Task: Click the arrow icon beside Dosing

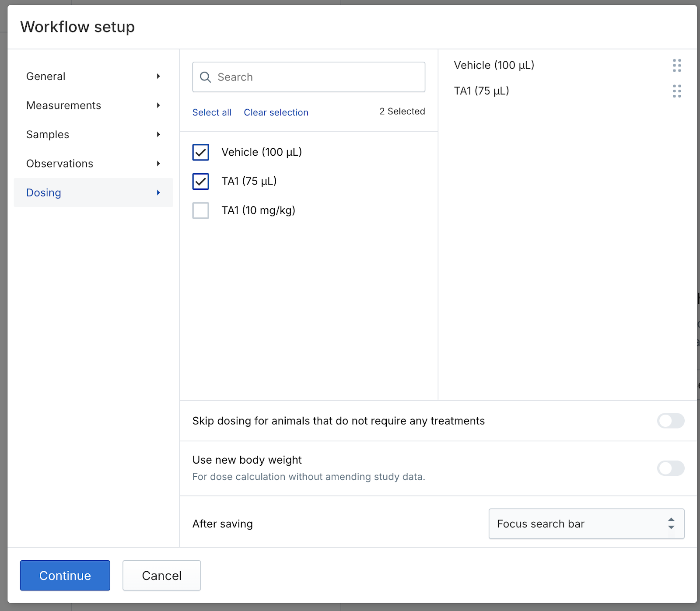Action: (158, 193)
